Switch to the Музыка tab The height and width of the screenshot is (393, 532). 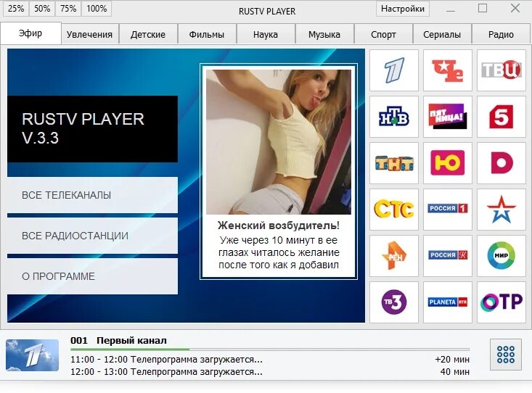[324, 34]
